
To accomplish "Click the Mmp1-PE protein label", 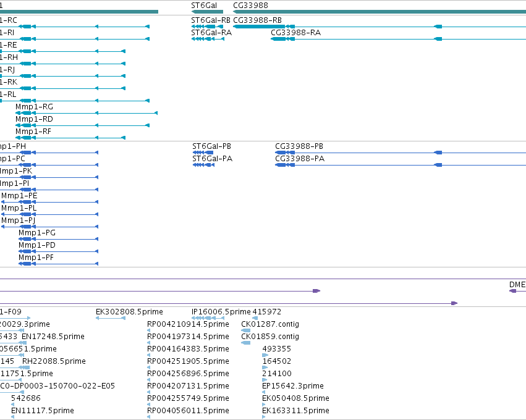I will 19,196.
